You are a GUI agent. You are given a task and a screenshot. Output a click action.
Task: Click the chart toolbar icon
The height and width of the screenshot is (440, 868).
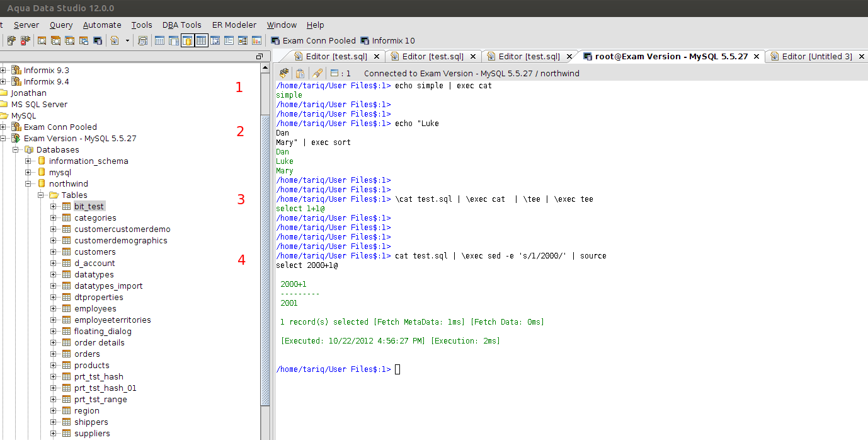[256, 40]
